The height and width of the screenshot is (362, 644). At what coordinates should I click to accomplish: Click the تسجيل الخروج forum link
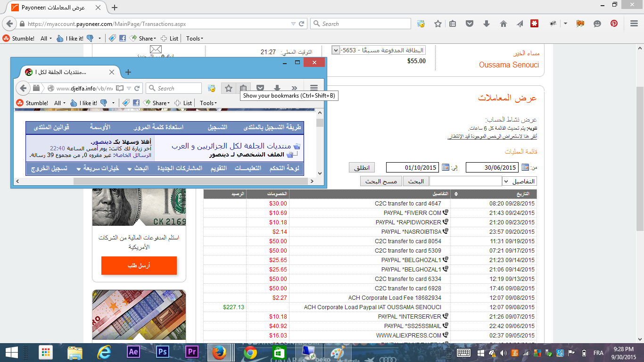tap(50, 168)
